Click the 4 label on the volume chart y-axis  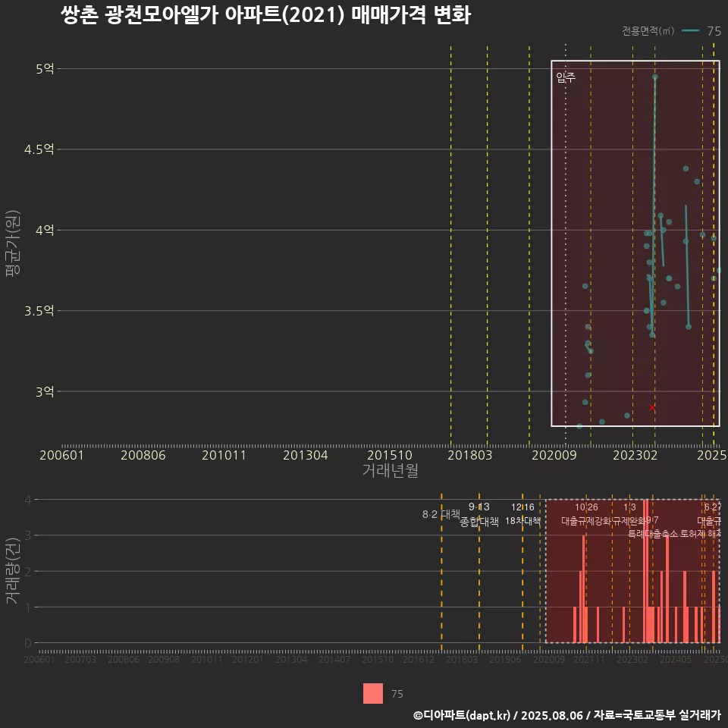point(28,500)
